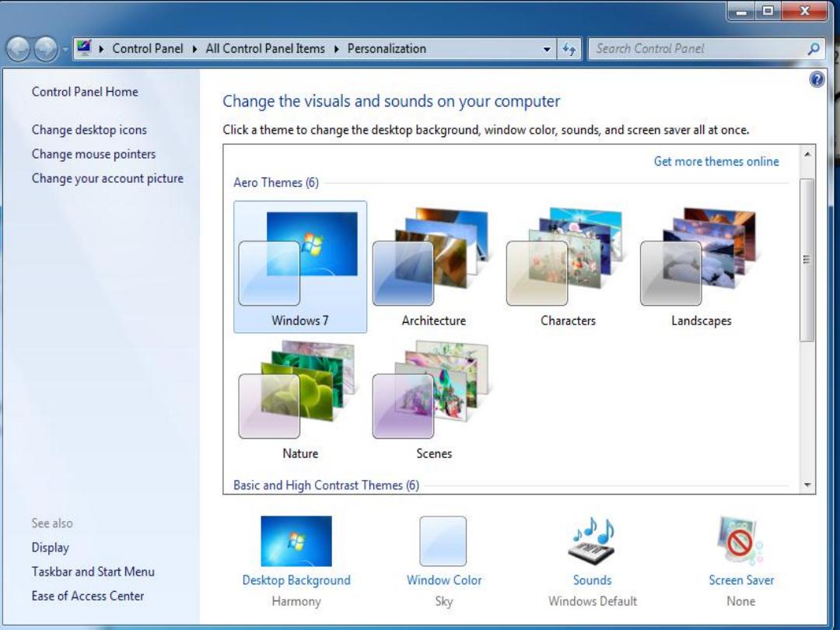Click the Forward navigation button

pyautogui.click(x=46, y=49)
